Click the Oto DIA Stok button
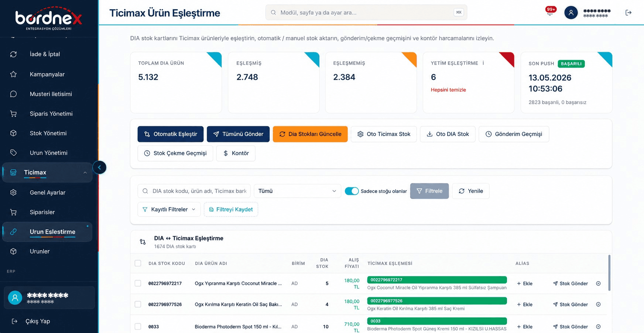This screenshot has width=644, height=333. (x=448, y=134)
